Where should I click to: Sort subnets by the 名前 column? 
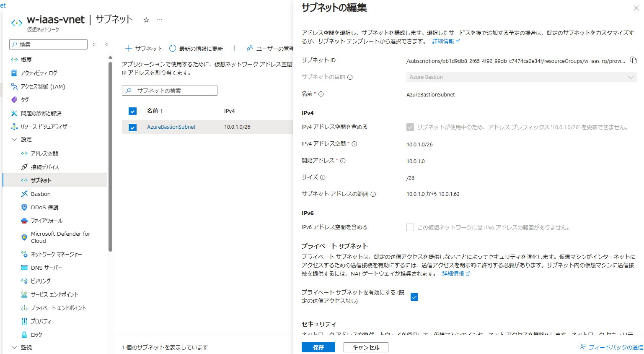click(x=155, y=111)
